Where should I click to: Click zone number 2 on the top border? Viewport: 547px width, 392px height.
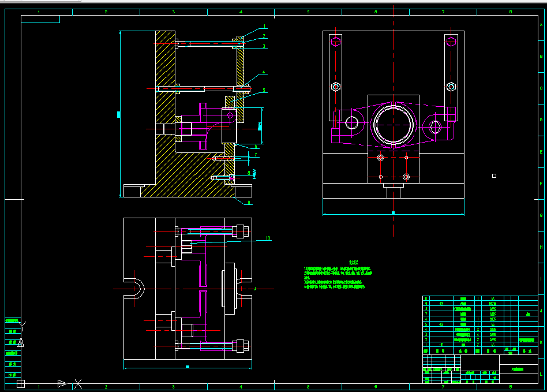106,12
